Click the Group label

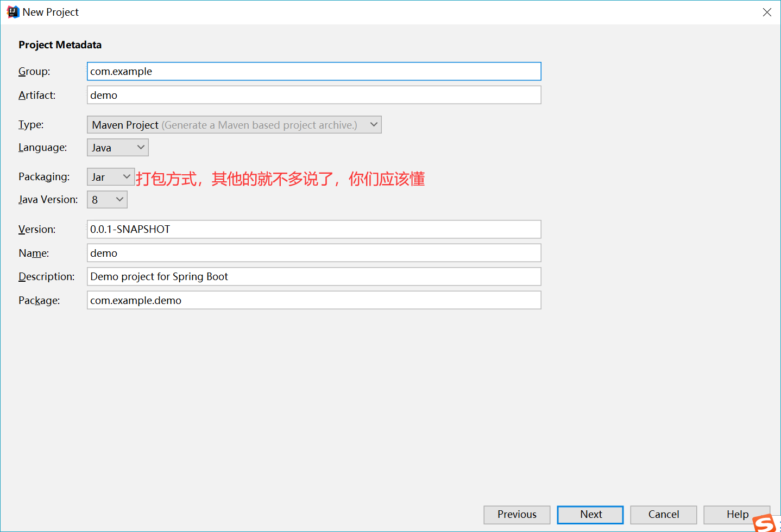(34, 72)
